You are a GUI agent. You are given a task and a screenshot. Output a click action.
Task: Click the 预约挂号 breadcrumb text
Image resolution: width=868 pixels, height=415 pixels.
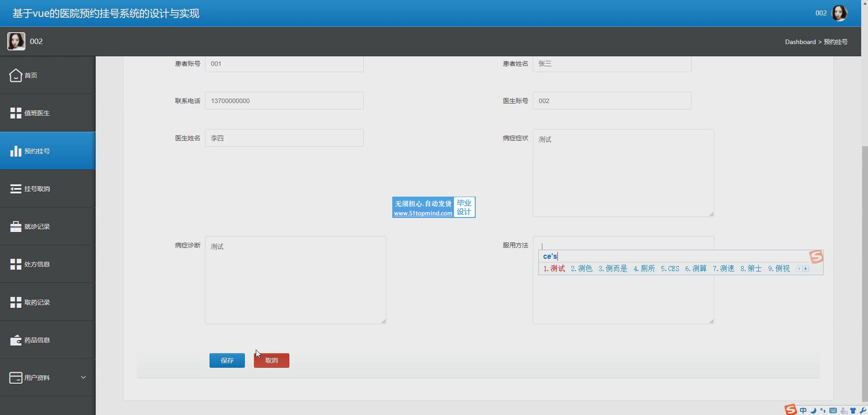836,42
